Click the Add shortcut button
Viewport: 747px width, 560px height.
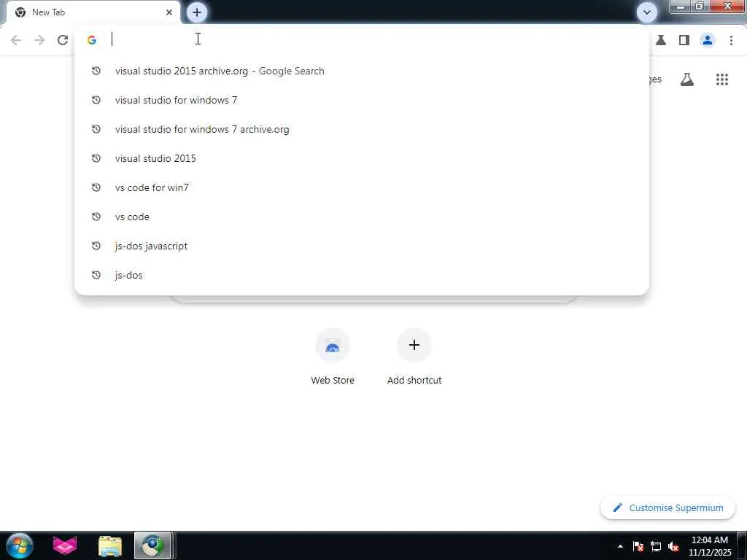(414, 356)
